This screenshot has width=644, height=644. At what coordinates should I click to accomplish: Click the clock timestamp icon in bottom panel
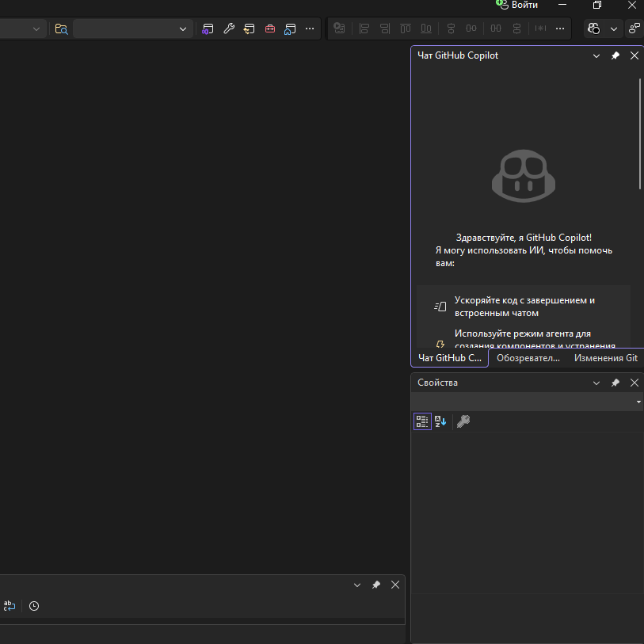tap(34, 606)
